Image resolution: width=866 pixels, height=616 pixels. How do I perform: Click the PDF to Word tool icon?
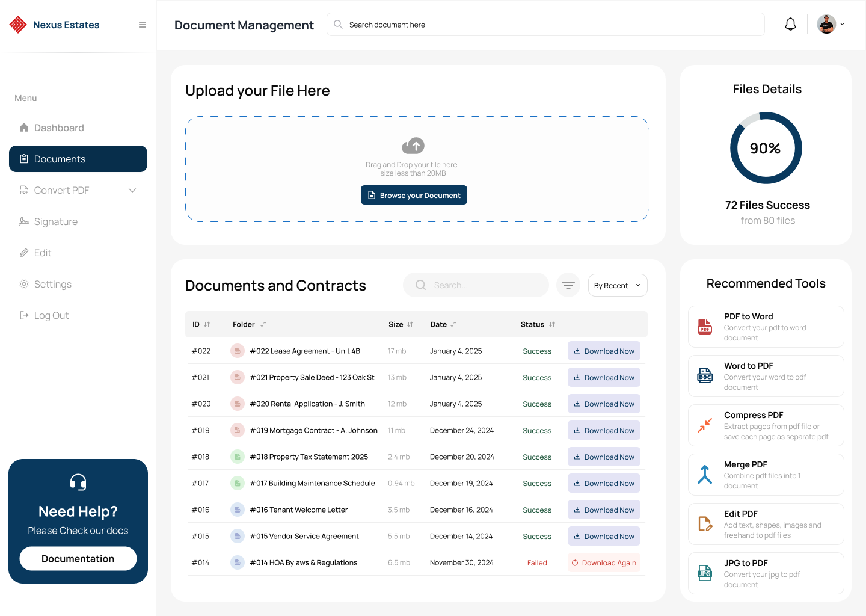click(x=705, y=327)
